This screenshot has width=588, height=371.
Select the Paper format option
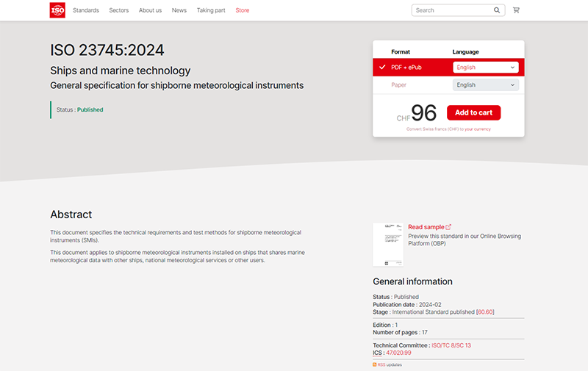[x=398, y=85]
